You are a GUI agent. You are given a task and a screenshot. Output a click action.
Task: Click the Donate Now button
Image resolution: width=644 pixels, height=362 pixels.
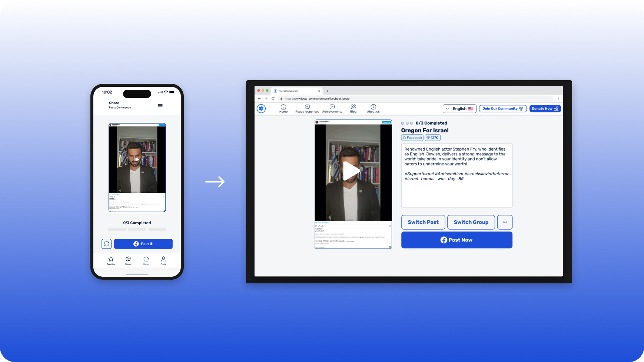(x=545, y=109)
